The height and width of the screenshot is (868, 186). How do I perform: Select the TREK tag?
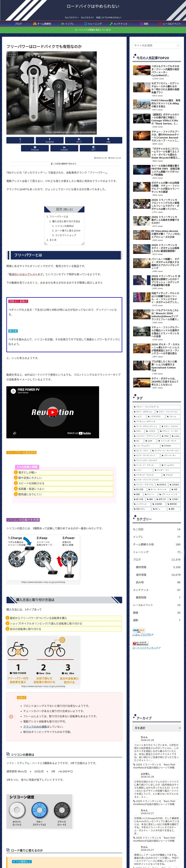tap(165, 436)
